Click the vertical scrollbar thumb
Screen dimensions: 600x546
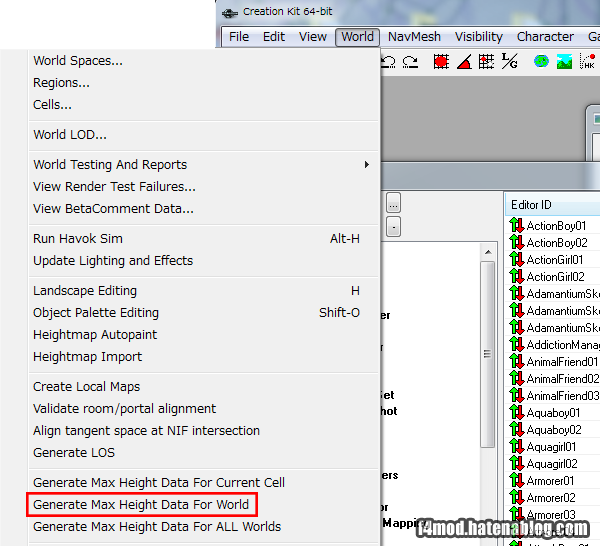coord(488,354)
